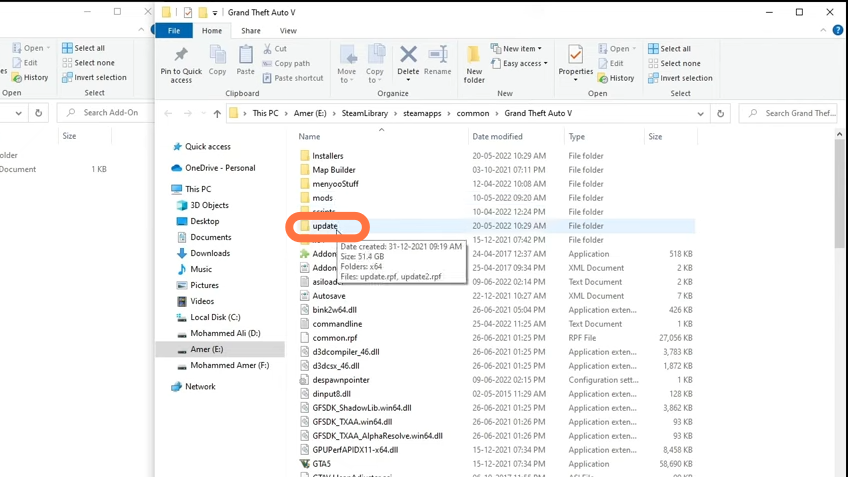Image resolution: width=848 pixels, height=477 pixels.
Task: Open the Easy access dropdown
Action: [x=519, y=63]
